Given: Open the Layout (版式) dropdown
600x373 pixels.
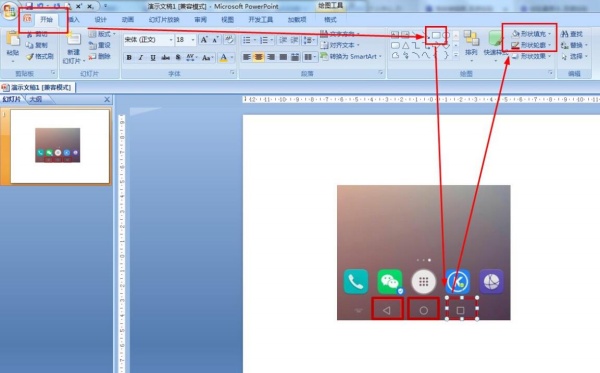Looking at the screenshot, I should tap(102, 34).
